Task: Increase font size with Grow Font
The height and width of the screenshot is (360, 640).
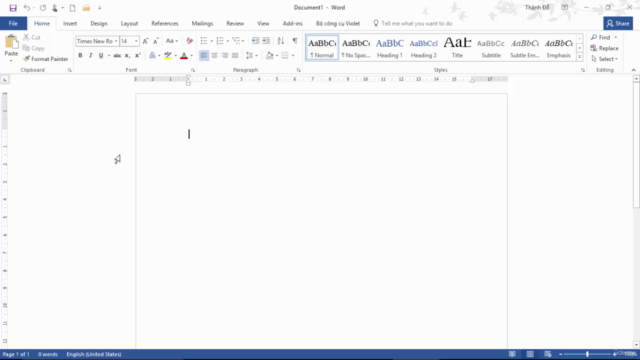Action: point(145,41)
